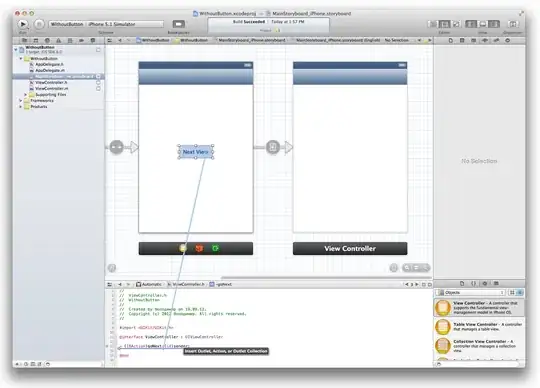The image size is (540, 388).
Task: Click the canvas horizontal scrollbar
Action: pyautogui.click(x=326, y=277)
